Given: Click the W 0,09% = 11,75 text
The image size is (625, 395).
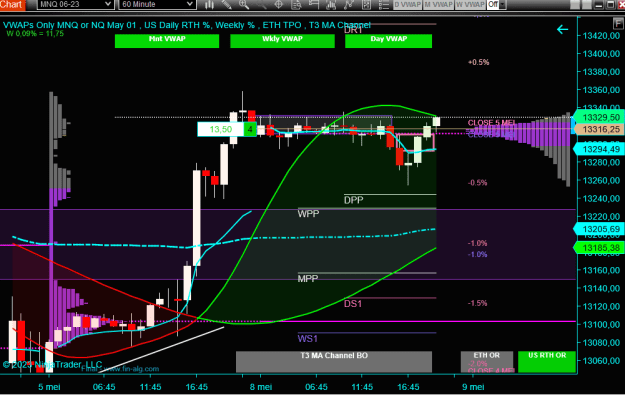Looking at the screenshot, I should (35, 33).
